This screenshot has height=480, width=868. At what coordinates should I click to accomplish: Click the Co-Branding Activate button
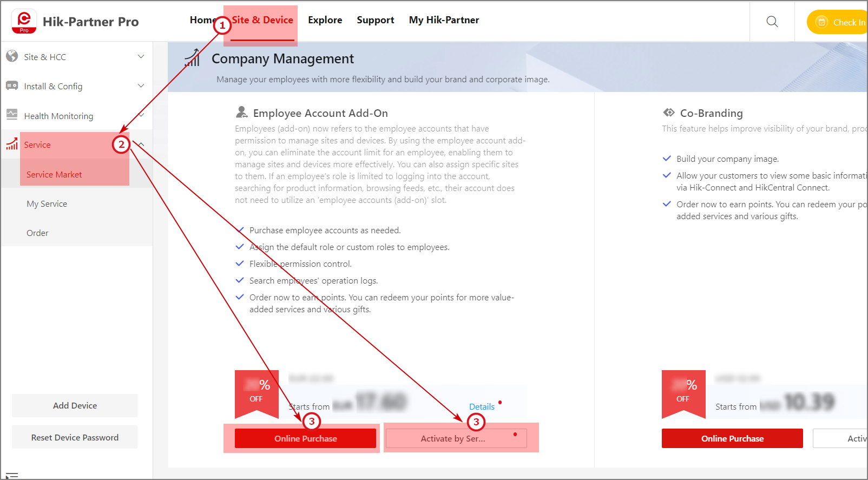pos(840,438)
